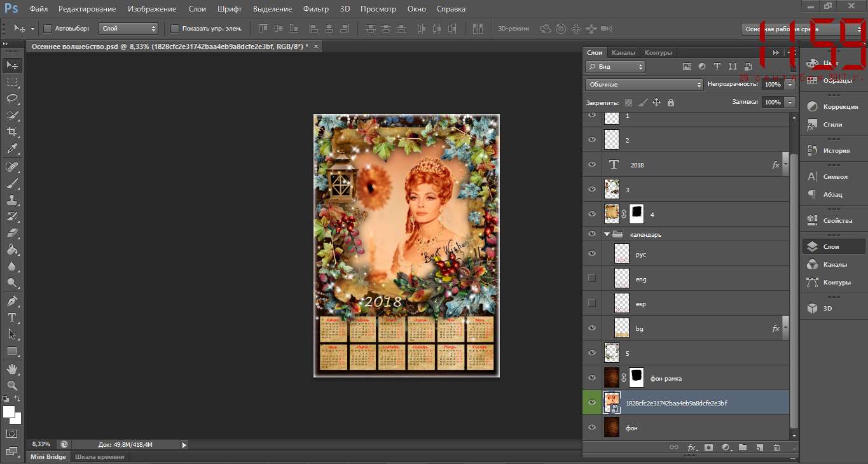868x464 pixels.
Task: Click the background color swatch
Action: tap(17, 419)
